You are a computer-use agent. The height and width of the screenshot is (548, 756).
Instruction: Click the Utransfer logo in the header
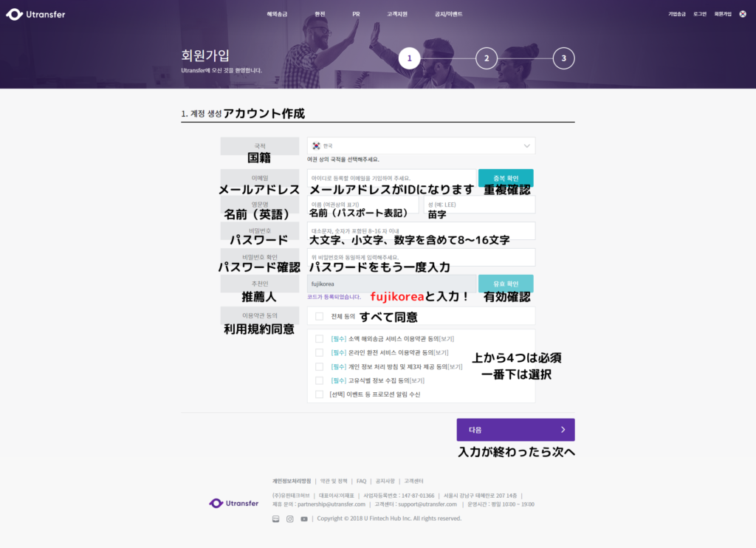point(35,15)
